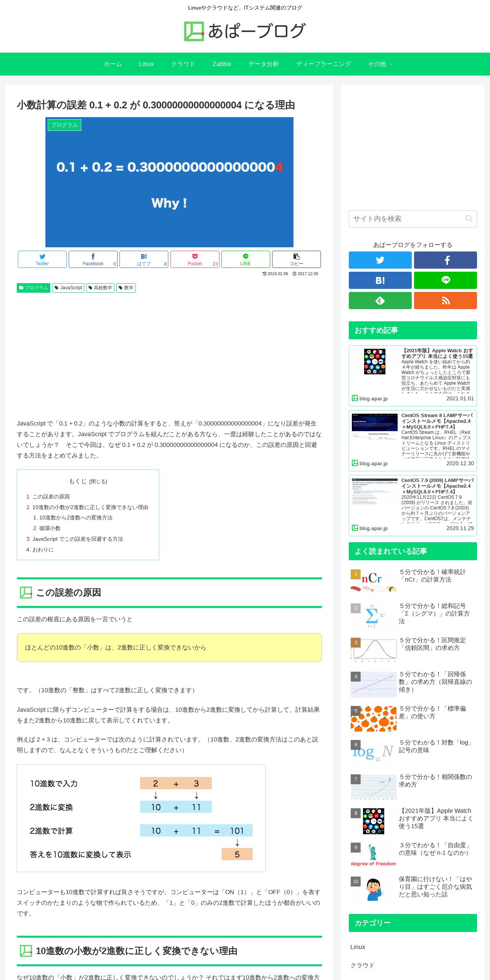Share article via LINE button
This screenshot has width=490, height=980.
pyautogui.click(x=246, y=260)
